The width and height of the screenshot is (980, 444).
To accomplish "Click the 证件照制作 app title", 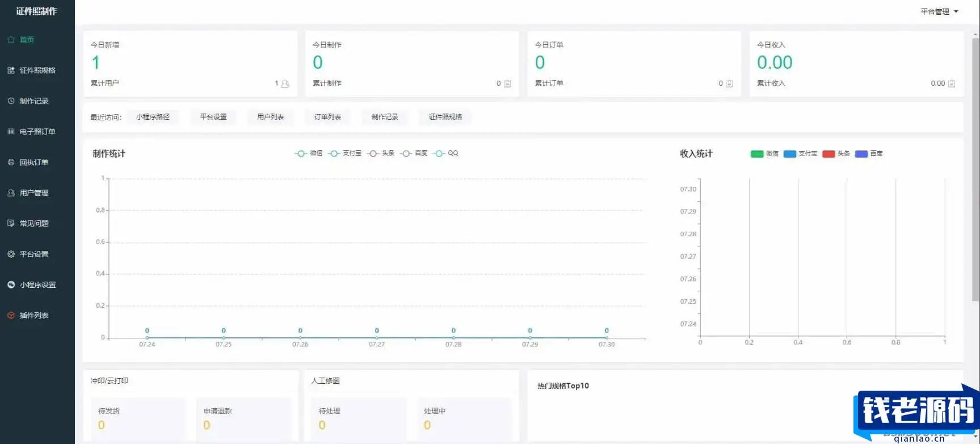I will tap(37, 11).
